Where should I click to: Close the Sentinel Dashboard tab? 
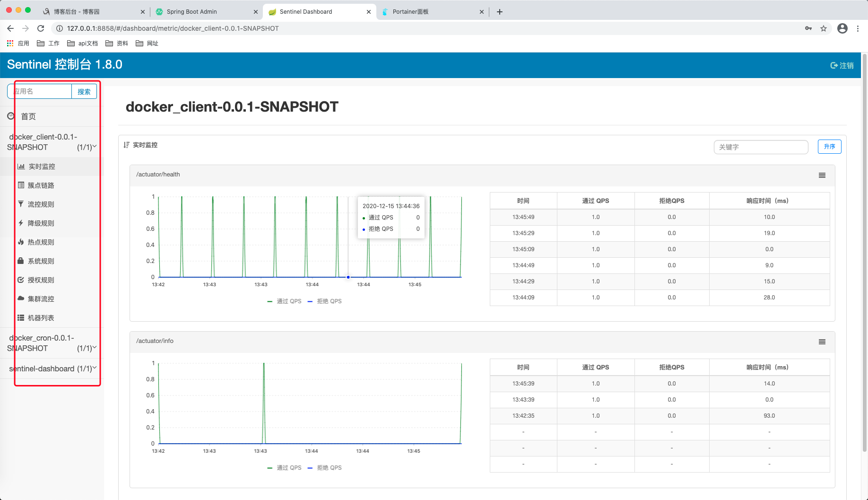click(369, 12)
